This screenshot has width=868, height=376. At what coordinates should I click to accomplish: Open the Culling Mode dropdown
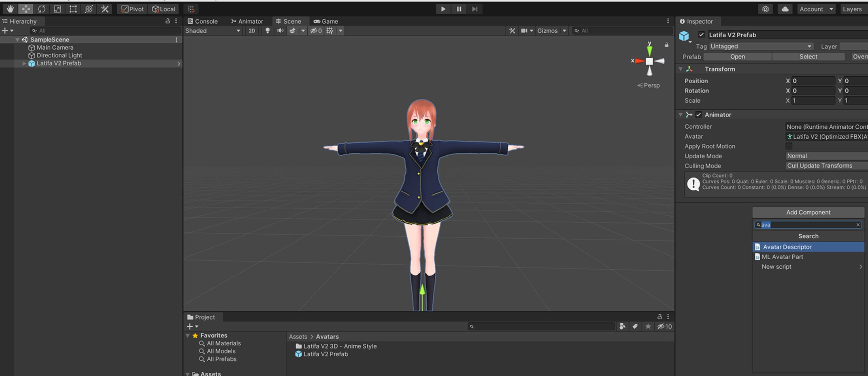(827, 166)
